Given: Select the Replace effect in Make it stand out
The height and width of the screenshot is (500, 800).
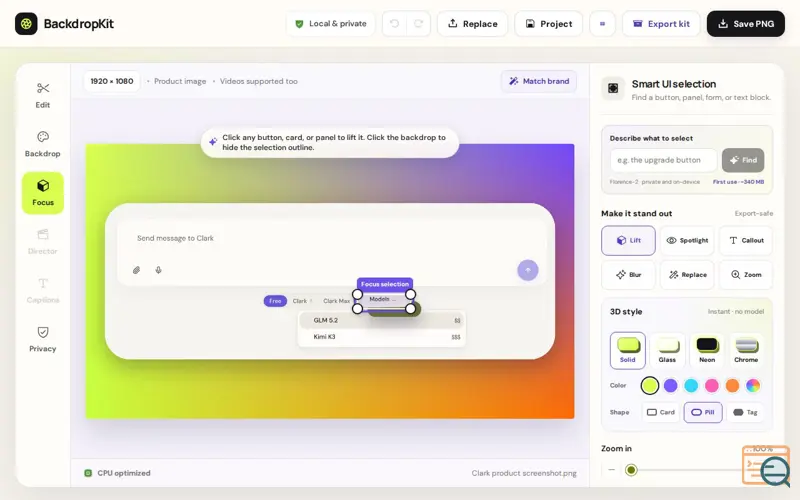Looking at the screenshot, I should click(687, 274).
